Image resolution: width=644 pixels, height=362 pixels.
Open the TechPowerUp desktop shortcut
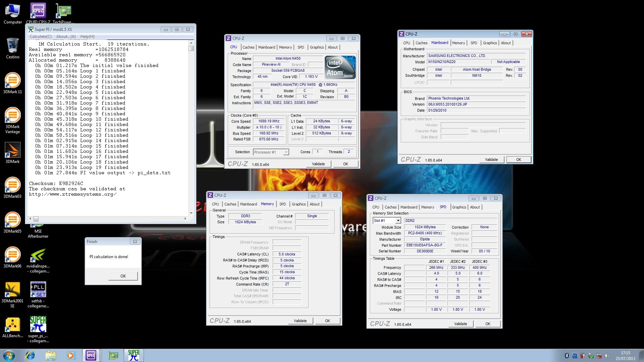pyautogui.click(x=63, y=14)
